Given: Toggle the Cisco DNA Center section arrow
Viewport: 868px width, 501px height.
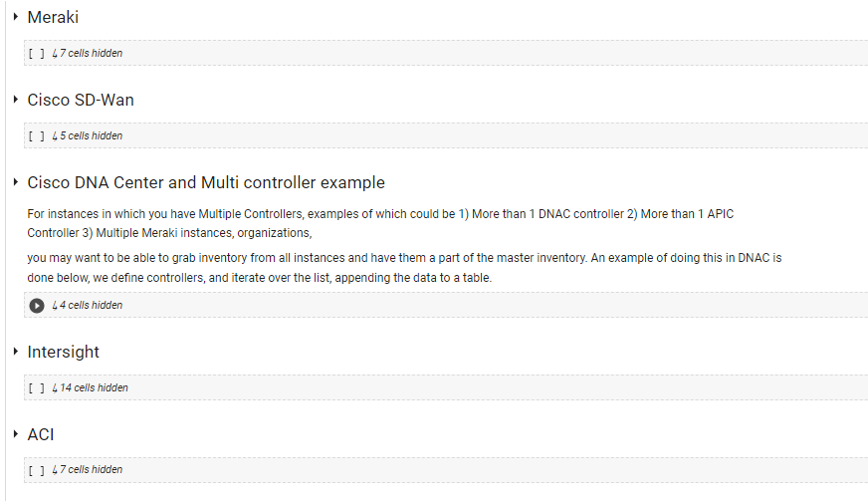Looking at the screenshot, I should pyautogui.click(x=16, y=182).
